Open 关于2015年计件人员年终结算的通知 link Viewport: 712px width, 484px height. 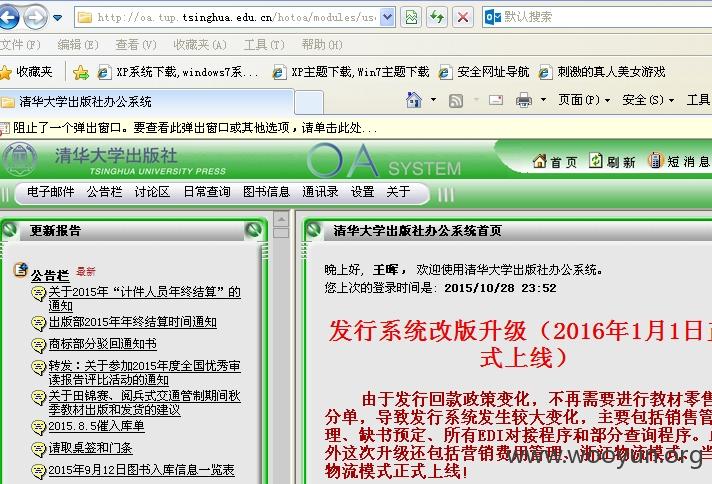pos(144,298)
